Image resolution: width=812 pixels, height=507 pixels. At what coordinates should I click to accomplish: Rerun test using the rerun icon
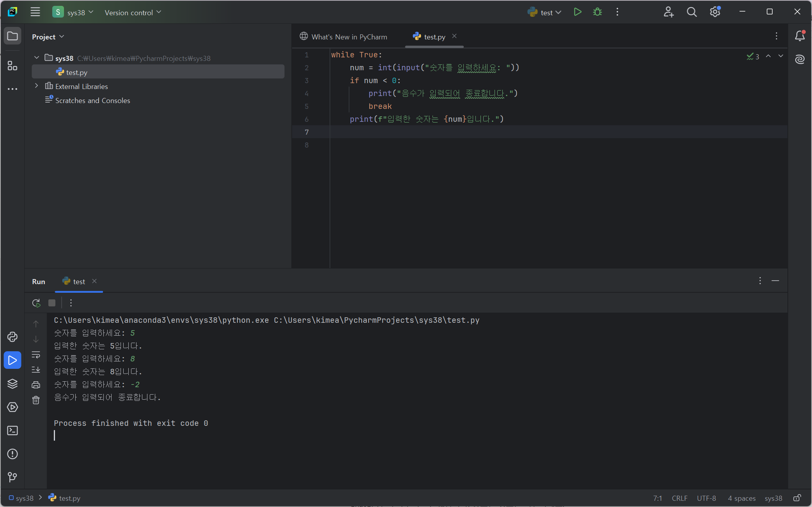36,303
